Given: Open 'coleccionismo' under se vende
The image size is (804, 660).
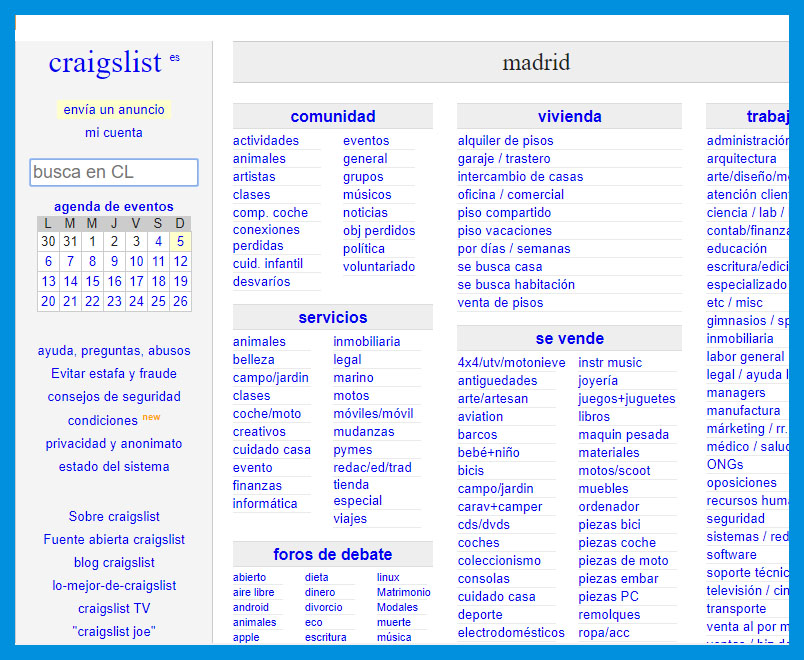Looking at the screenshot, I should (499, 561).
